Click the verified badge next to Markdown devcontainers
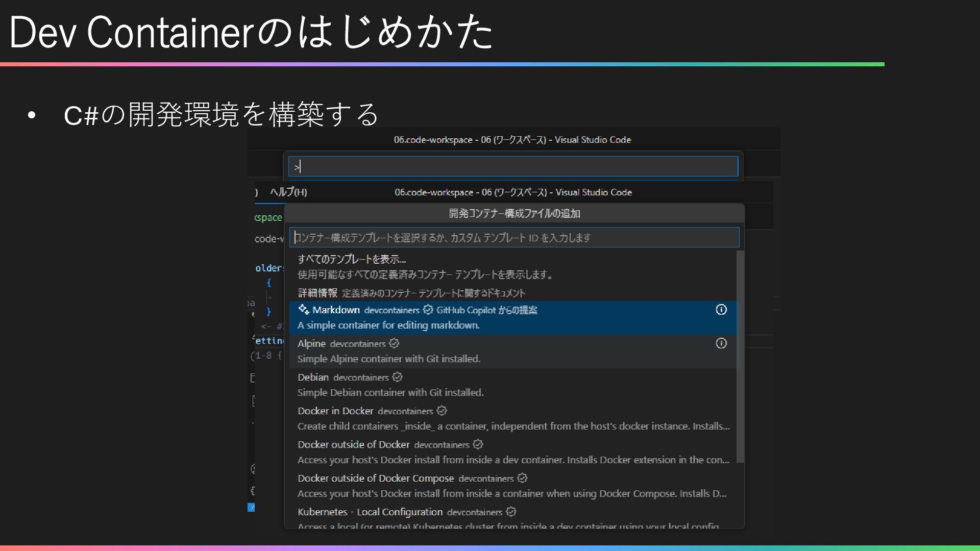Screen dimensions: 980x551 pos(428,310)
